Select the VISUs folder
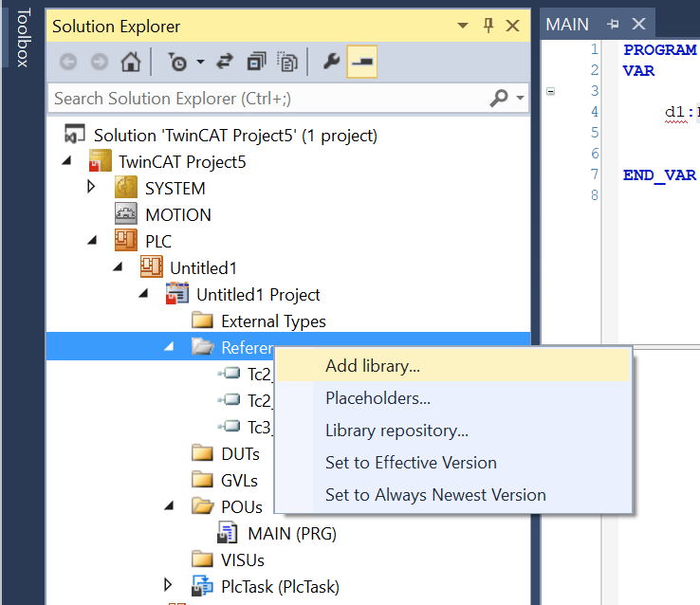Image resolution: width=700 pixels, height=605 pixels. point(243,560)
